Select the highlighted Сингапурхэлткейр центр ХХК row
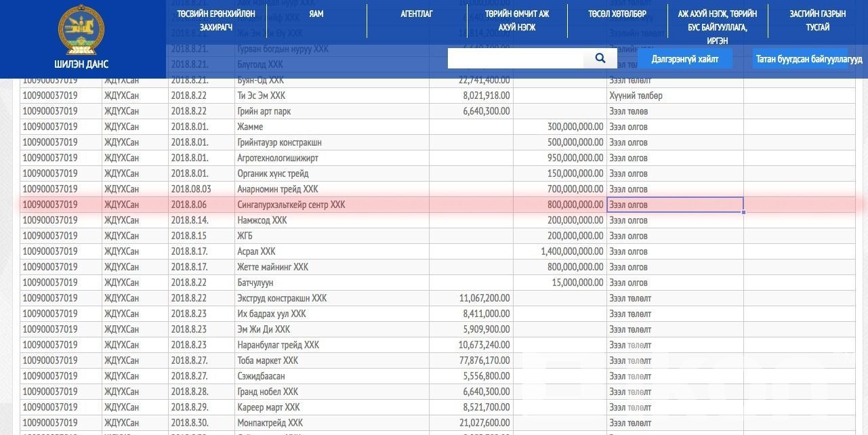868x435 pixels. click(x=291, y=205)
